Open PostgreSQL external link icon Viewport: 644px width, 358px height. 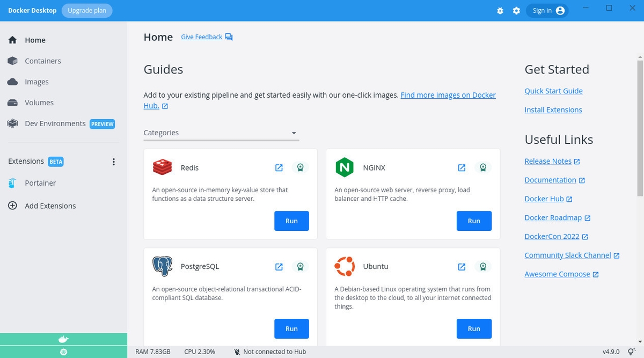[279, 267]
